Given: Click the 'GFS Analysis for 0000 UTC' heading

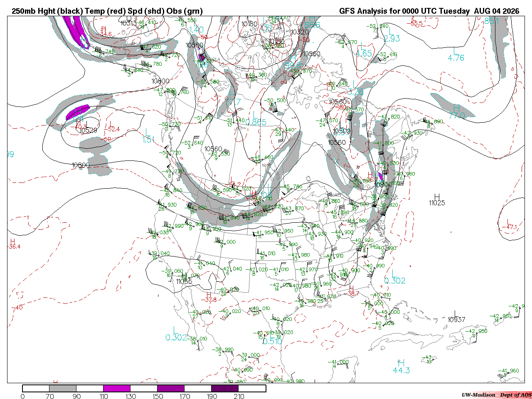Looking at the screenshot, I should 392,11.
